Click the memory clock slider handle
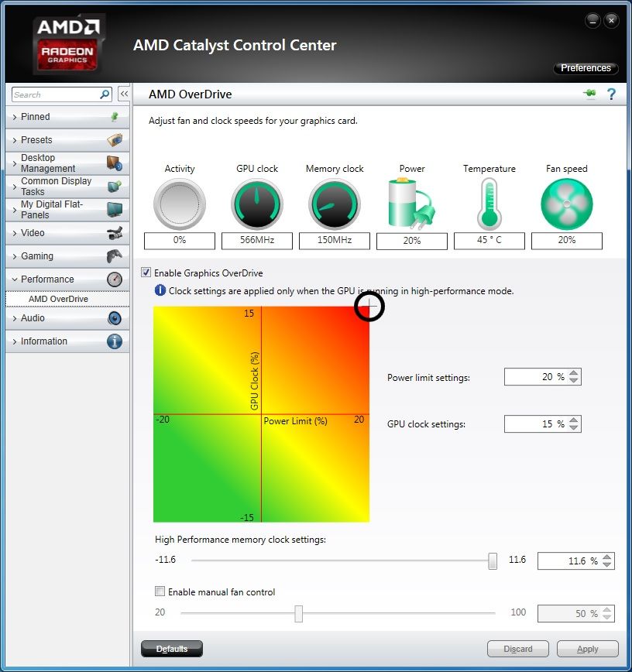The height and width of the screenshot is (672, 632). pos(493,561)
